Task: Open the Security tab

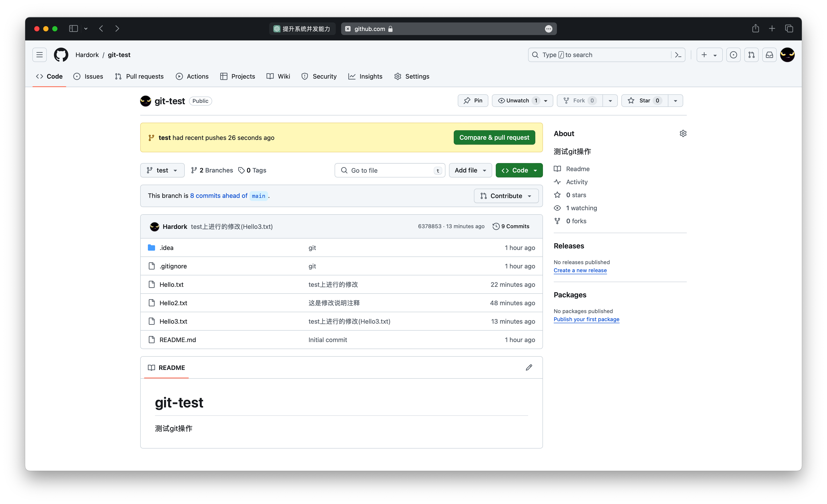Action: click(x=319, y=76)
